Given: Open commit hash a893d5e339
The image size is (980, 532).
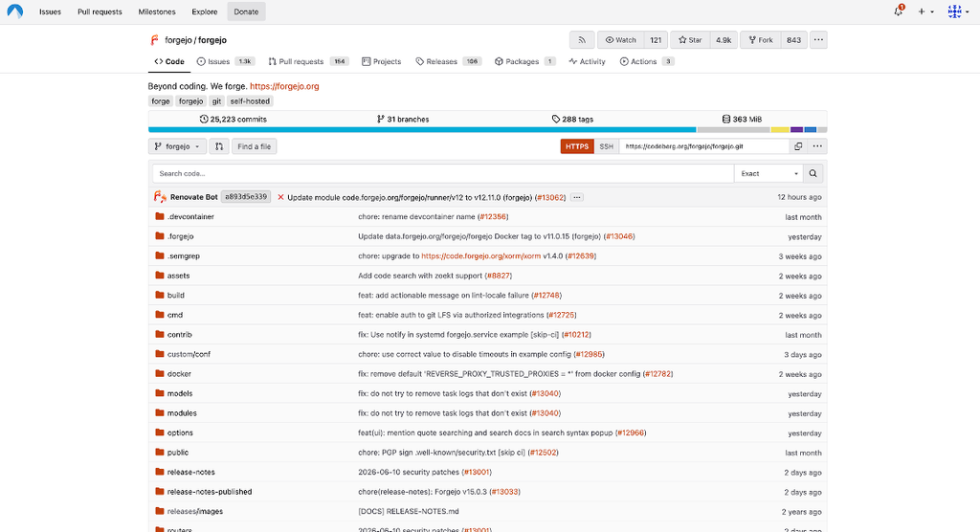Looking at the screenshot, I should [246, 197].
